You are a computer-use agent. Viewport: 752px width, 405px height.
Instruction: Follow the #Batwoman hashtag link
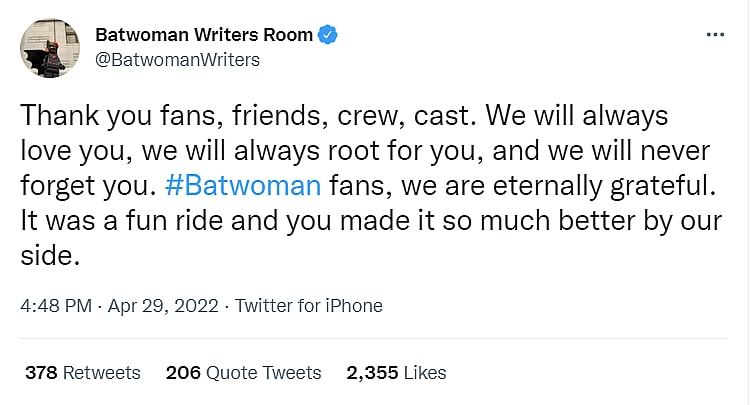point(258,185)
